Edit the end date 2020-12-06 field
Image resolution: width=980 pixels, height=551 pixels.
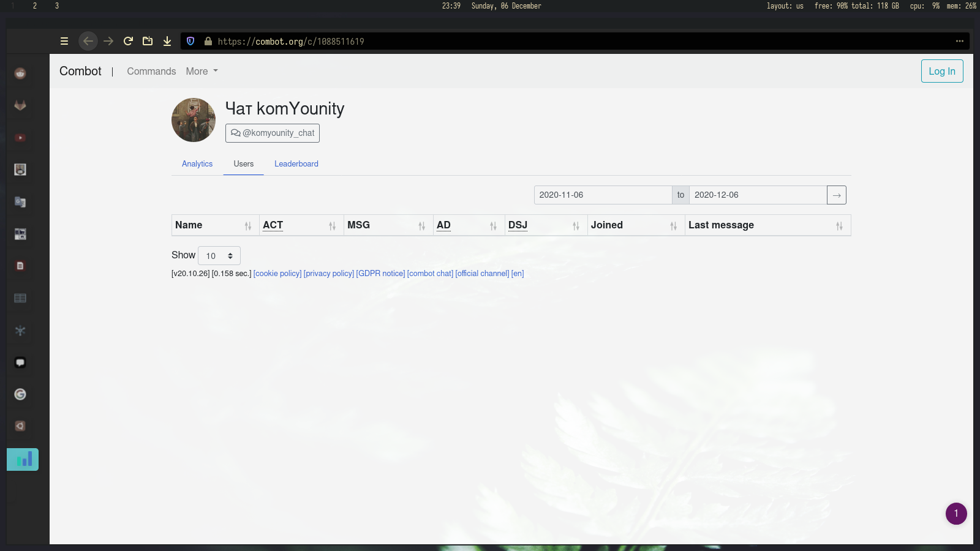click(758, 195)
